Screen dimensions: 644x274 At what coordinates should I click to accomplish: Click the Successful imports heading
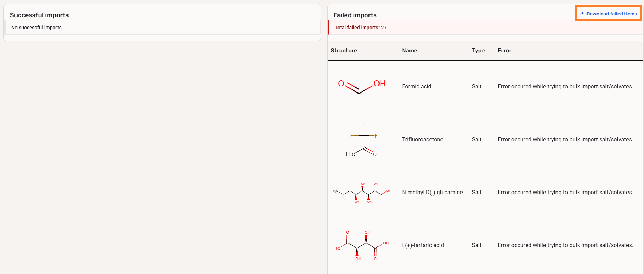click(x=39, y=15)
